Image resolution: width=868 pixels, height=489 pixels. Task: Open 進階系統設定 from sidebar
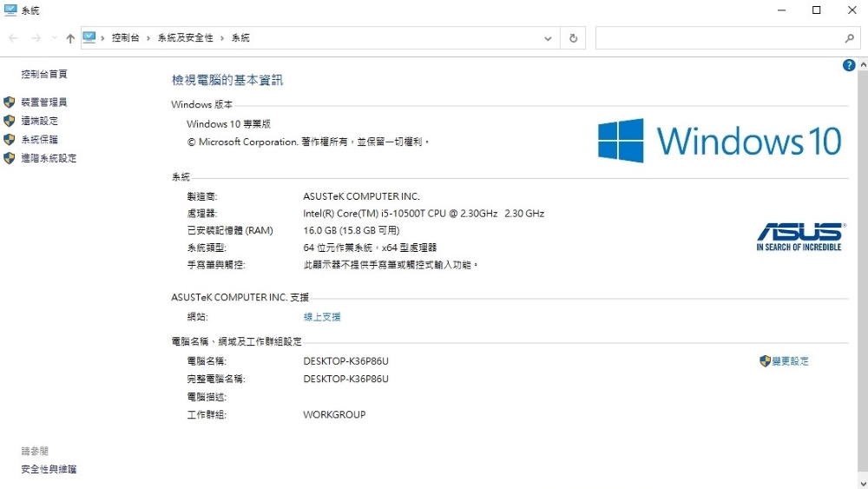coord(49,158)
